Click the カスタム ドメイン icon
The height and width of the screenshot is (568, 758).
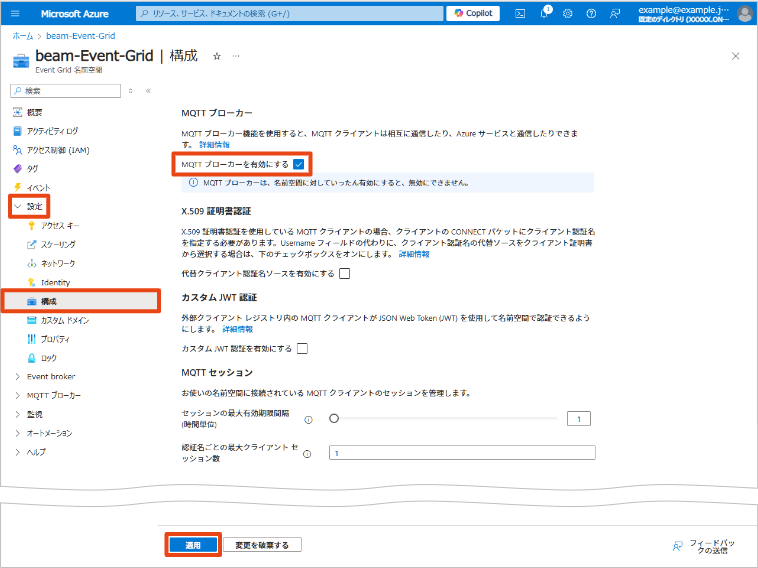click(x=31, y=320)
